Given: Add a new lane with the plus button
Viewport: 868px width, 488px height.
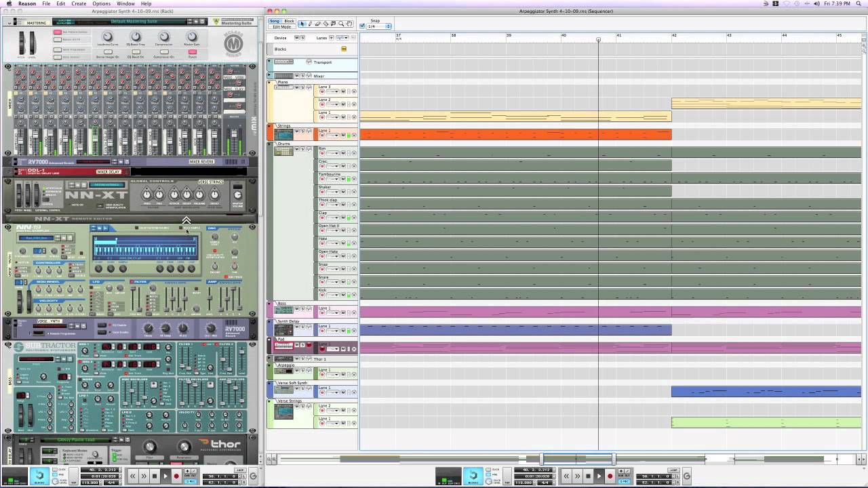Looking at the screenshot, I should click(x=332, y=38).
